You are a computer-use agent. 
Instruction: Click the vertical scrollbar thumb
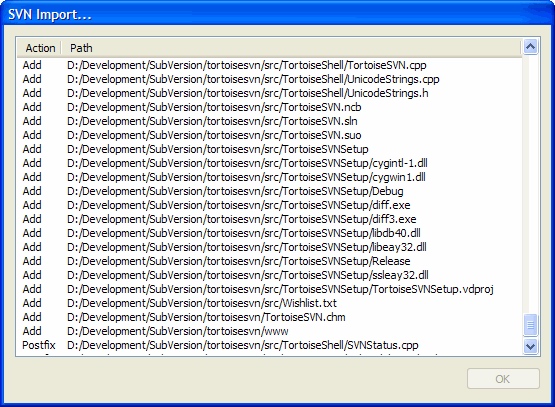click(x=530, y=325)
